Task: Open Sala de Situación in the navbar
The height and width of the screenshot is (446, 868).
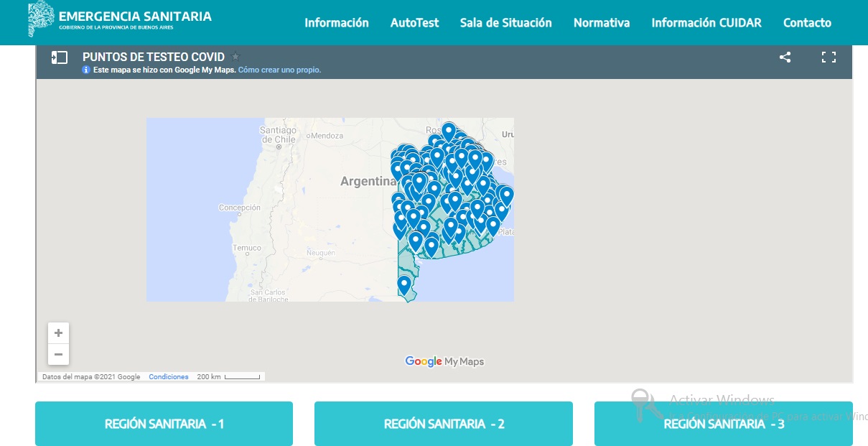Action: (505, 23)
